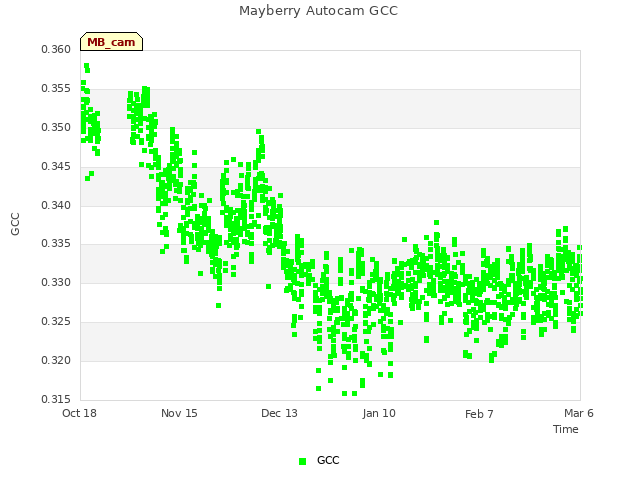Viewport: 640px width, 480px height.
Task: Click the 0.340 y-axis value
Action: click(x=56, y=205)
